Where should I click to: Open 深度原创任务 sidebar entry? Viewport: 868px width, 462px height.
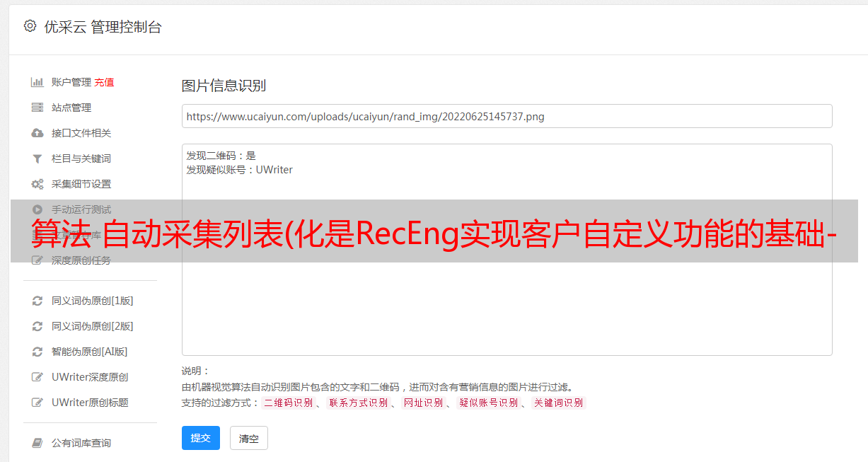pos(81,260)
